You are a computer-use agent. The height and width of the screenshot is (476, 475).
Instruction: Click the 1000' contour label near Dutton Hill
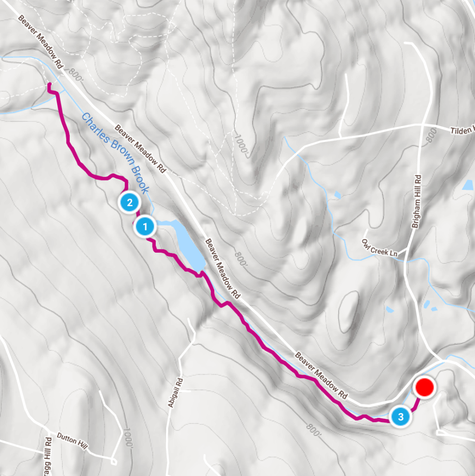128,437
